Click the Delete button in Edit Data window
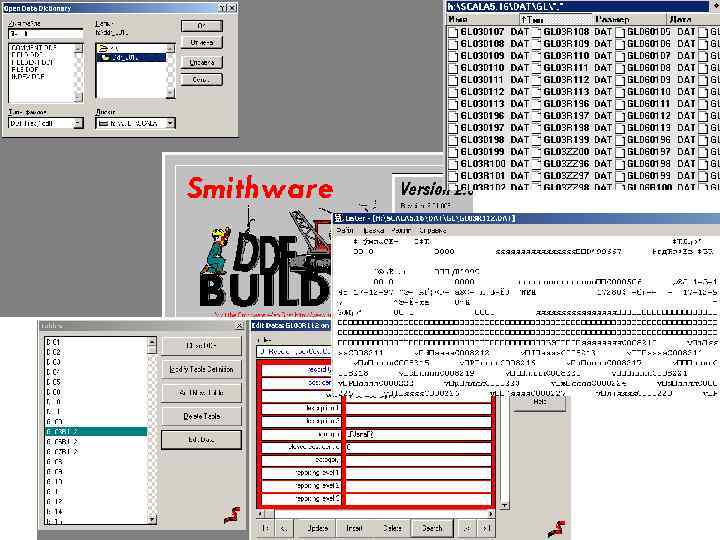Viewport: 720px width, 540px height. click(x=392, y=528)
